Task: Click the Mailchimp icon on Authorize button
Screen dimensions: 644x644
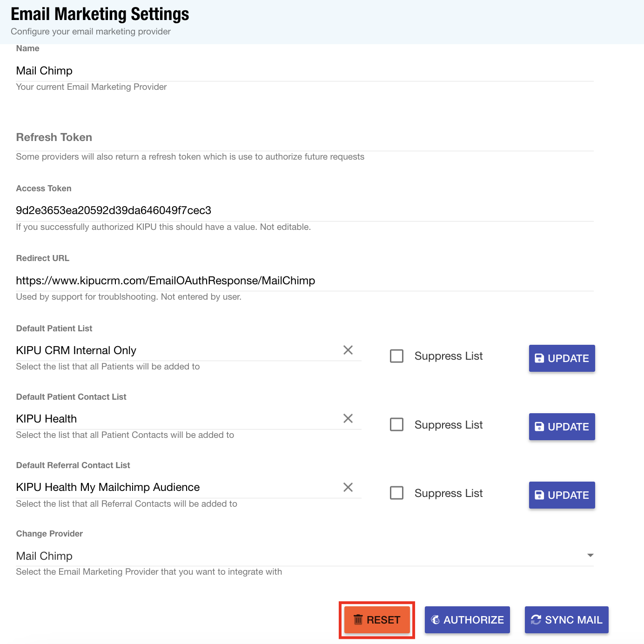Action: [x=436, y=620]
